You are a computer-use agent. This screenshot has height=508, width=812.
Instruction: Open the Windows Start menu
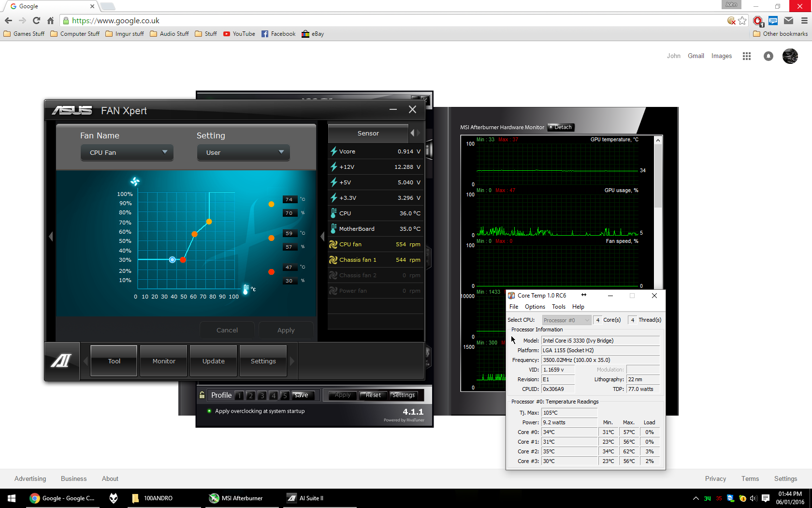[12, 498]
